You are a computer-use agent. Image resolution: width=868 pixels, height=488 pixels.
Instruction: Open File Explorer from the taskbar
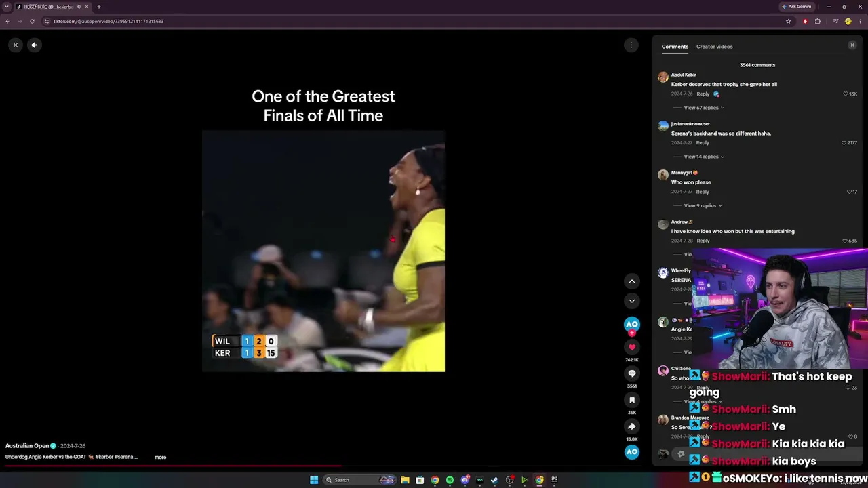[405, 480]
